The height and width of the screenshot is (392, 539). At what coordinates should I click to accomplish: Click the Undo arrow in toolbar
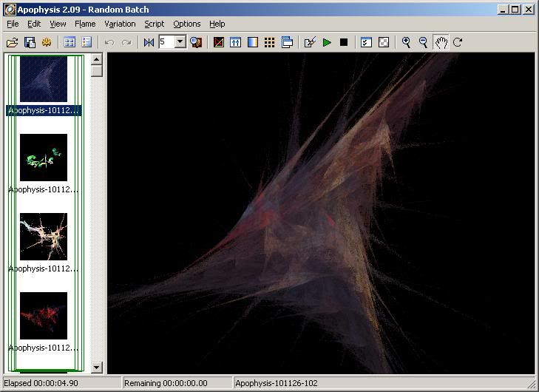pos(109,42)
